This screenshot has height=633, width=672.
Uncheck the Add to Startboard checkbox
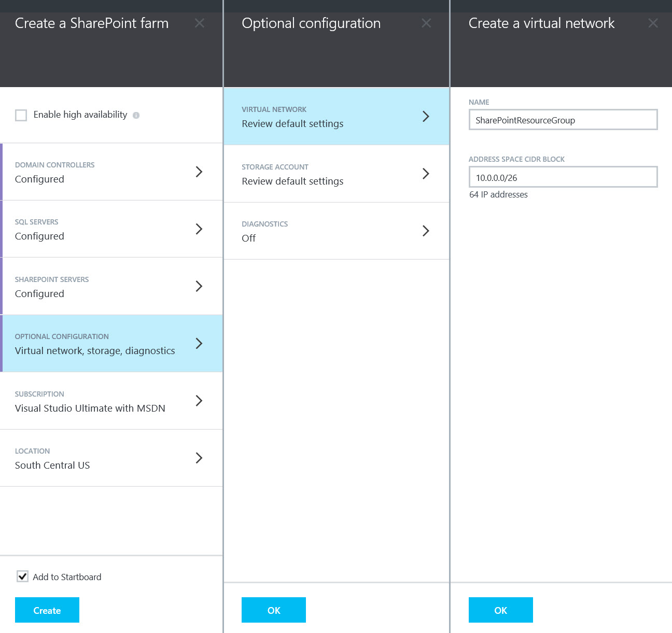coord(22,576)
